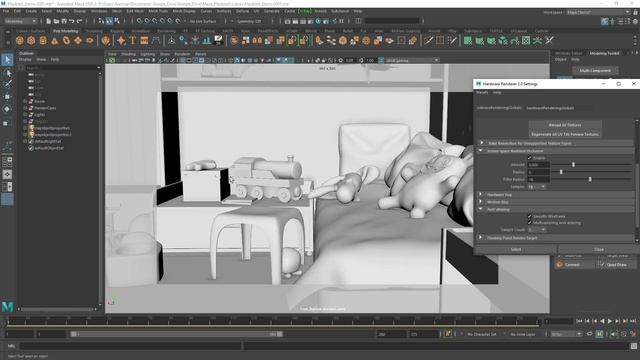The width and height of the screenshot is (640, 360).
Task: Expand the Hardware Fog section
Action: click(x=480, y=195)
